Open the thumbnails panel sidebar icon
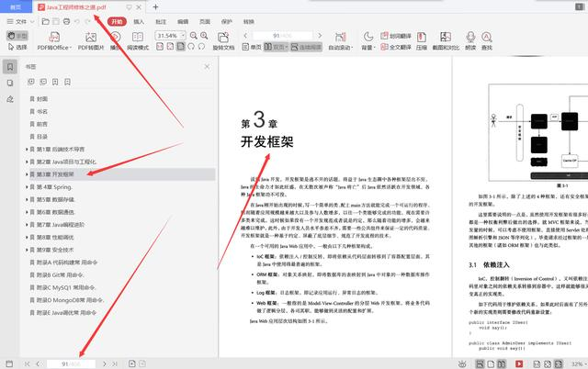 [10, 83]
